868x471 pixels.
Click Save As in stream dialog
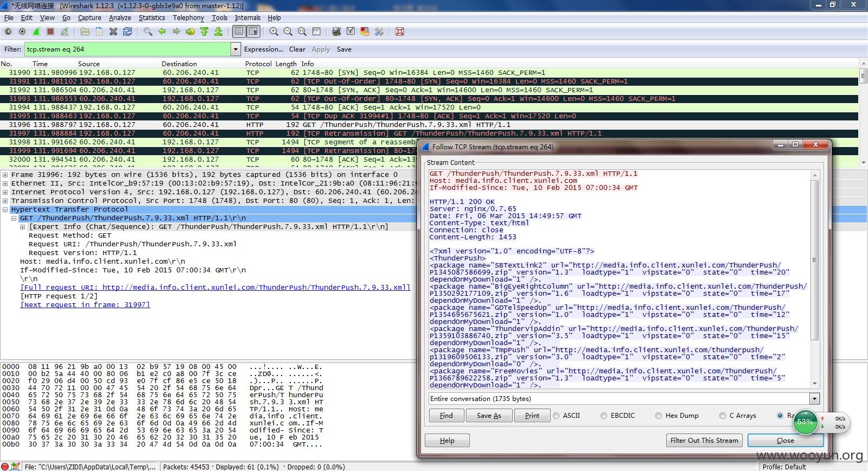(x=489, y=416)
